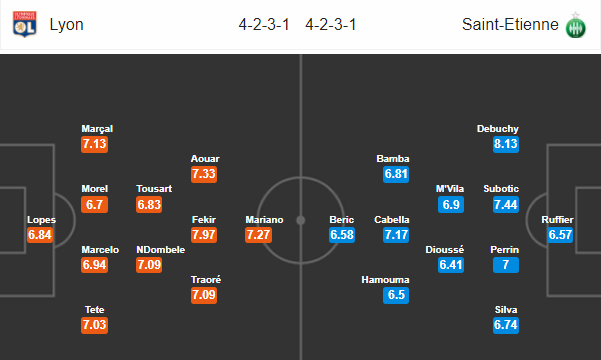Click Cabella's 7.17 rating badge

(x=396, y=235)
